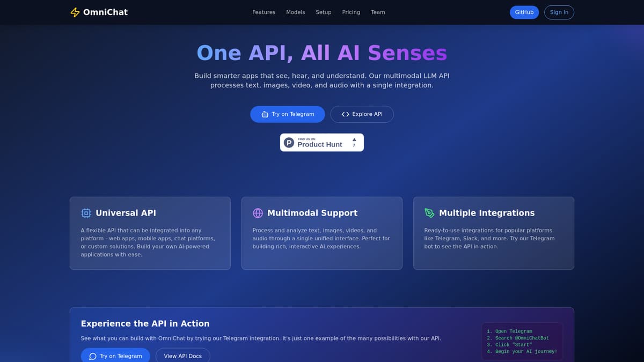Image resolution: width=644 pixels, height=362 pixels.
Task: Click the Sign In button
Action: click(x=559, y=12)
